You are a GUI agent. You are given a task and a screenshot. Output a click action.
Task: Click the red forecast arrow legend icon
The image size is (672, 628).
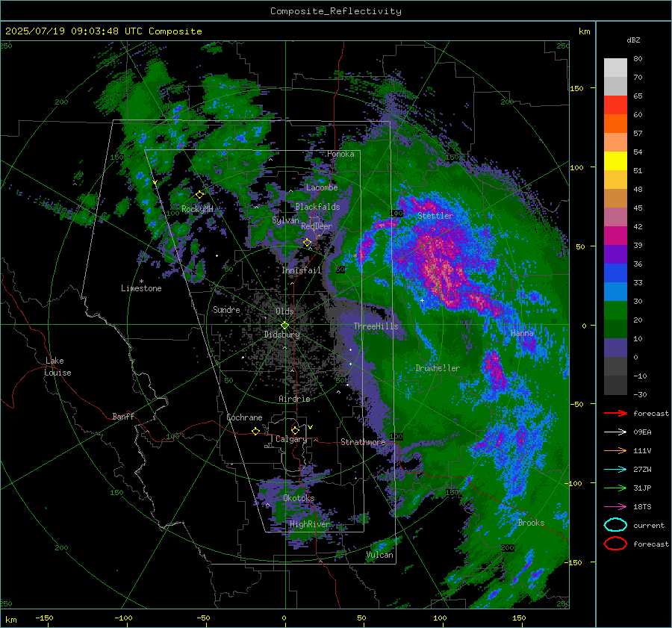(615, 413)
